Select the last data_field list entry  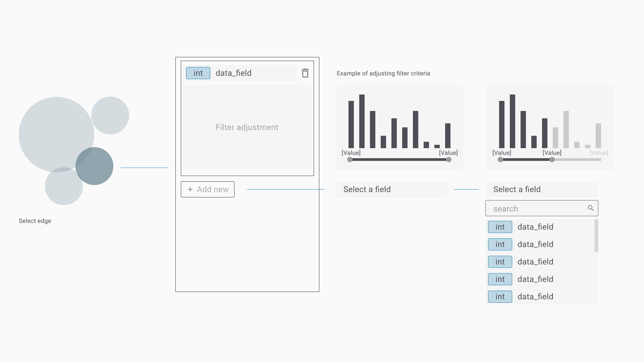pyautogui.click(x=540, y=297)
